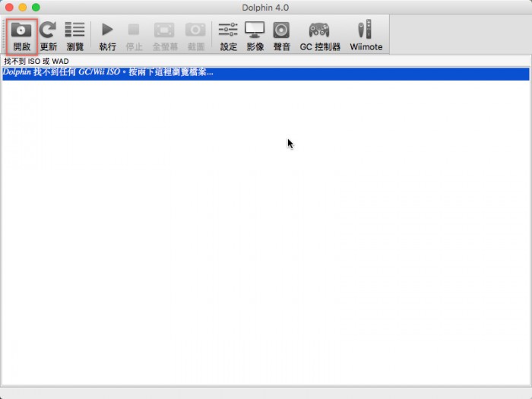The height and width of the screenshot is (399, 532).
Task: Take a screenshot with the 截圖 icon
Action: (x=196, y=36)
